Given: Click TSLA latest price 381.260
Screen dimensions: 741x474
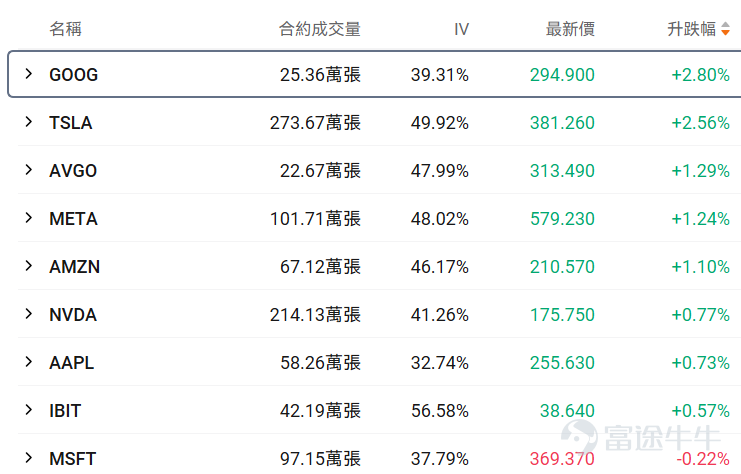Looking at the screenshot, I should click(x=562, y=123).
